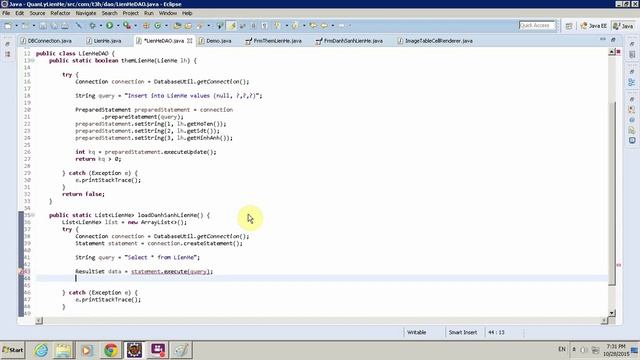Click the scroll down arrow of editor
Image resolution: width=640 pixels, height=360 pixels.
[x=612, y=313]
